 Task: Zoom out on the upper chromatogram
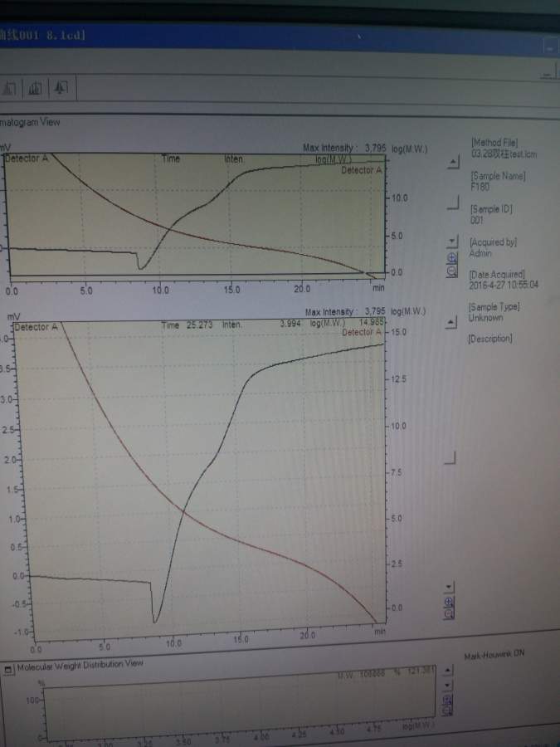pos(452,271)
